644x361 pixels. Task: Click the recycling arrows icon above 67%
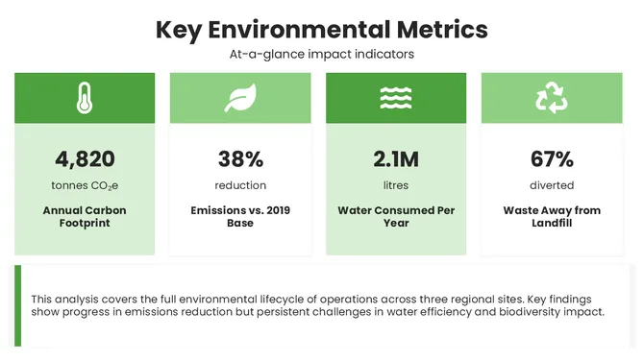pos(552,98)
